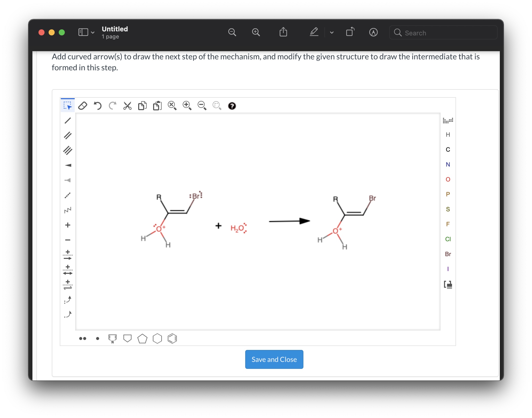Click inside the Preview search field
Screen dimensions: 532x418
pos(443,33)
